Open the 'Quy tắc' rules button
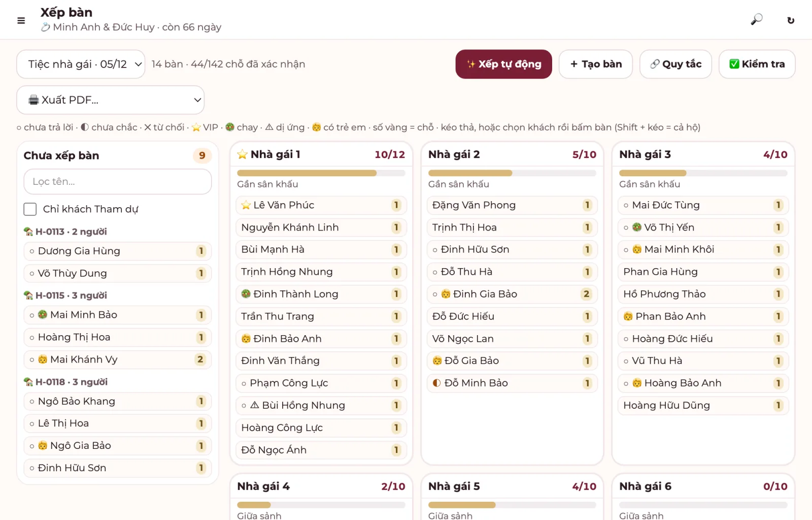Viewport: 812px width, 520px height. 675,64
